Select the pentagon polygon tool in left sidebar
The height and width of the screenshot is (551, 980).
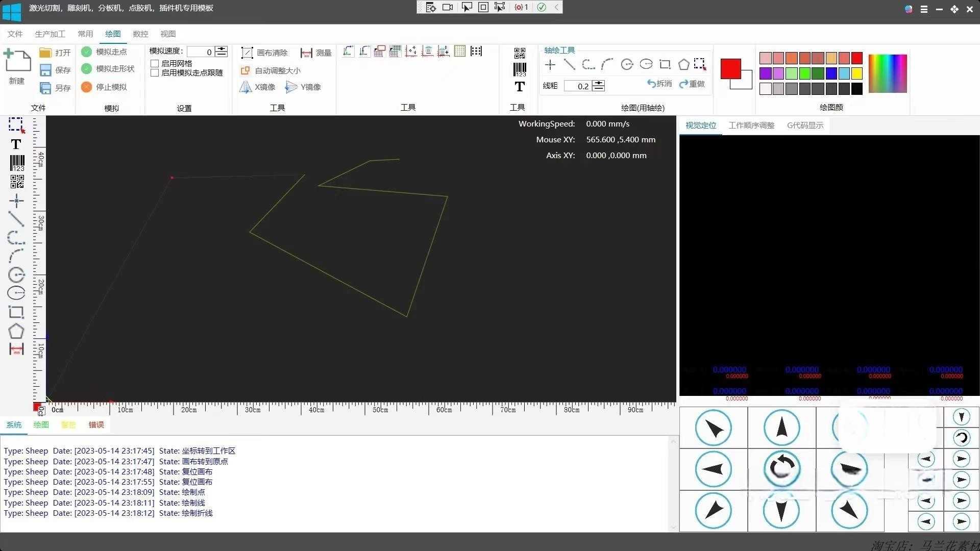coord(16,331)
